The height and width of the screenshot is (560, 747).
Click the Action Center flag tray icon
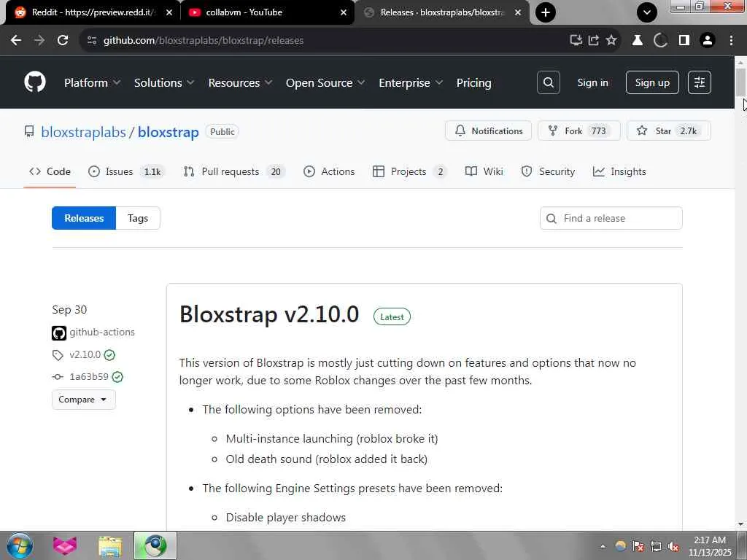[638, 546]
